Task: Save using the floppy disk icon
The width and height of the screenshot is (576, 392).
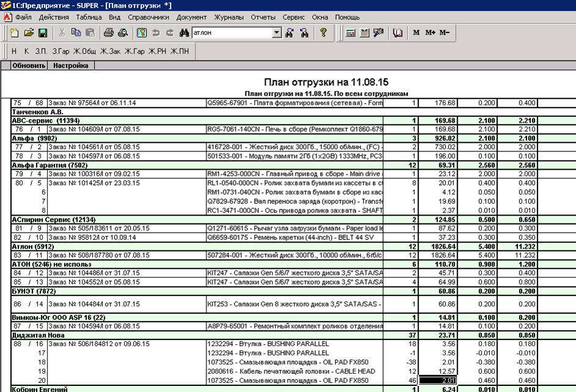Action: [x=43, y=33]
